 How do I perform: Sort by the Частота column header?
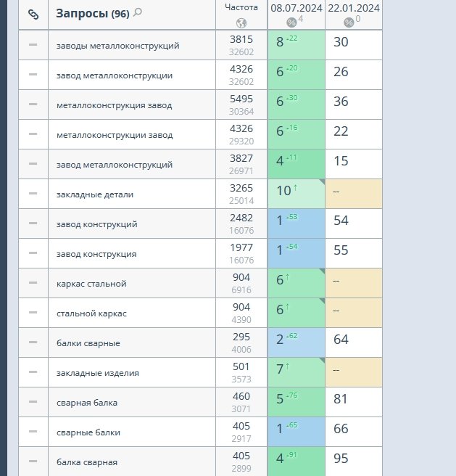coord(241,7)
